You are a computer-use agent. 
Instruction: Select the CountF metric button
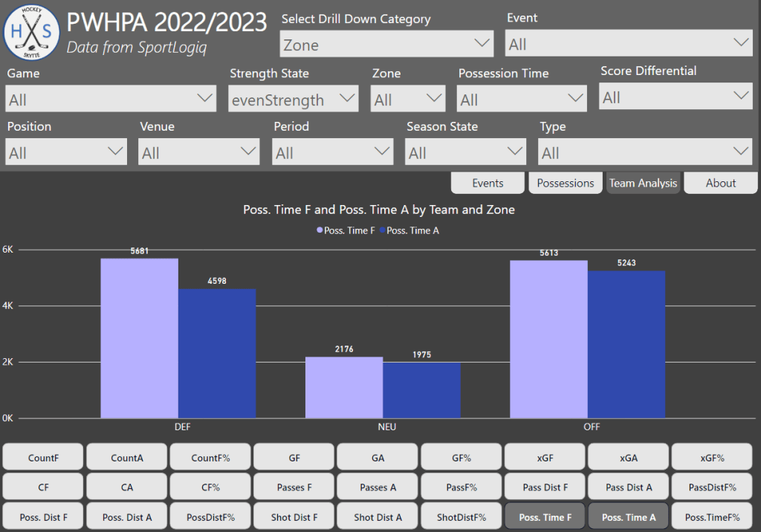coord(43,458)
